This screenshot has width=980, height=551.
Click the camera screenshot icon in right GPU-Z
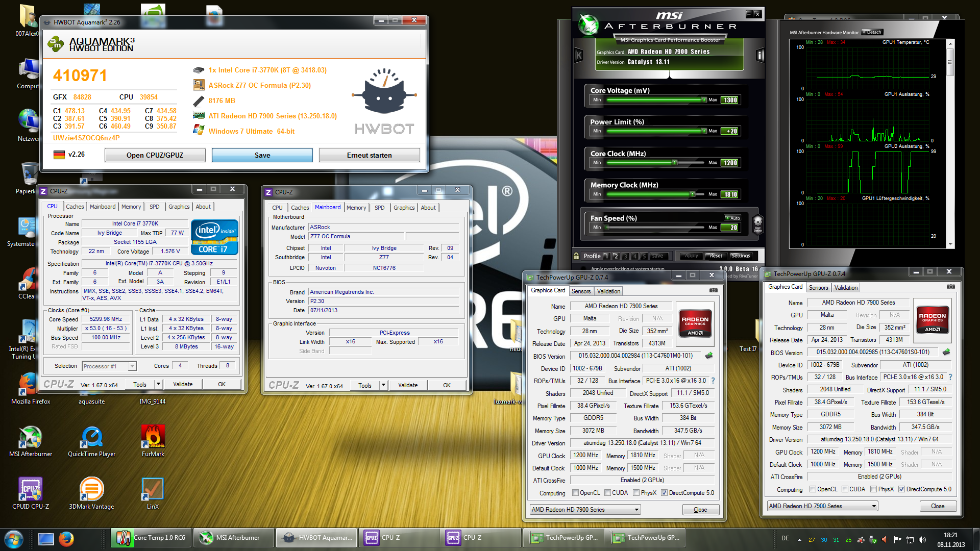[950, 287]
